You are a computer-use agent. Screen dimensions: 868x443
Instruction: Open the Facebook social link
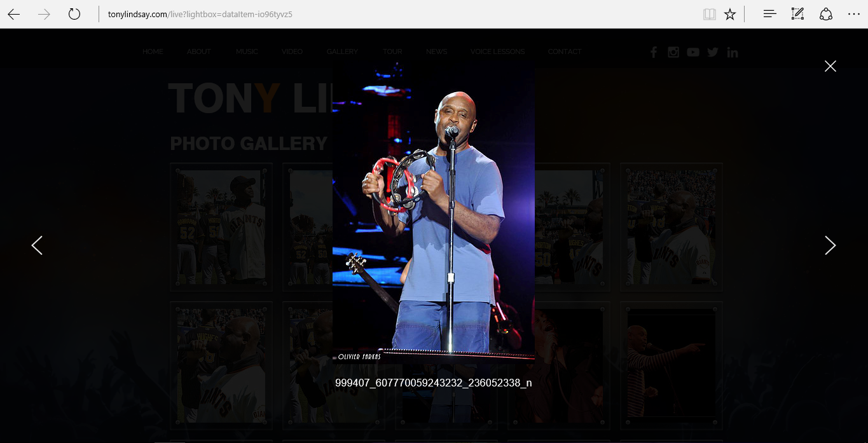(x=653, y=52)
